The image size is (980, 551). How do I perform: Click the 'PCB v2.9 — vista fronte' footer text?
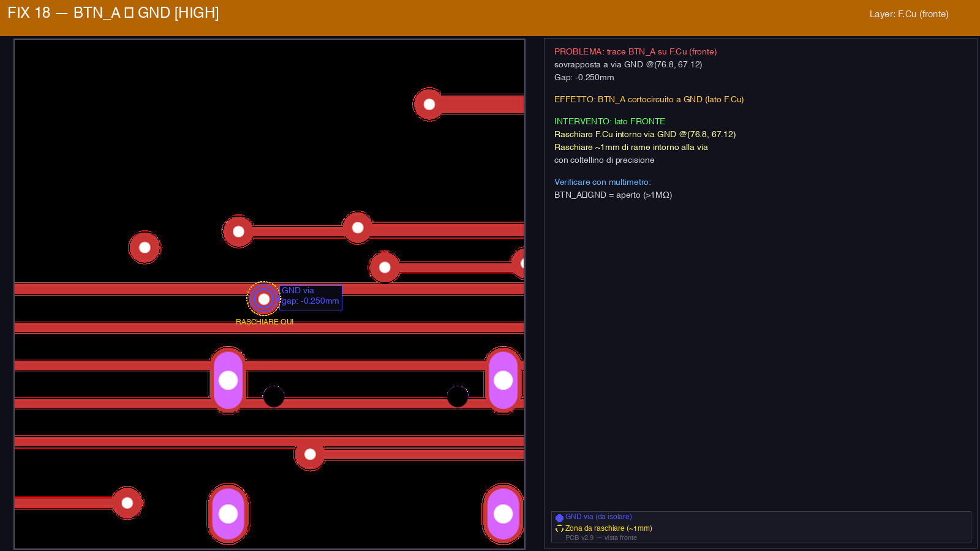[601, 538]
